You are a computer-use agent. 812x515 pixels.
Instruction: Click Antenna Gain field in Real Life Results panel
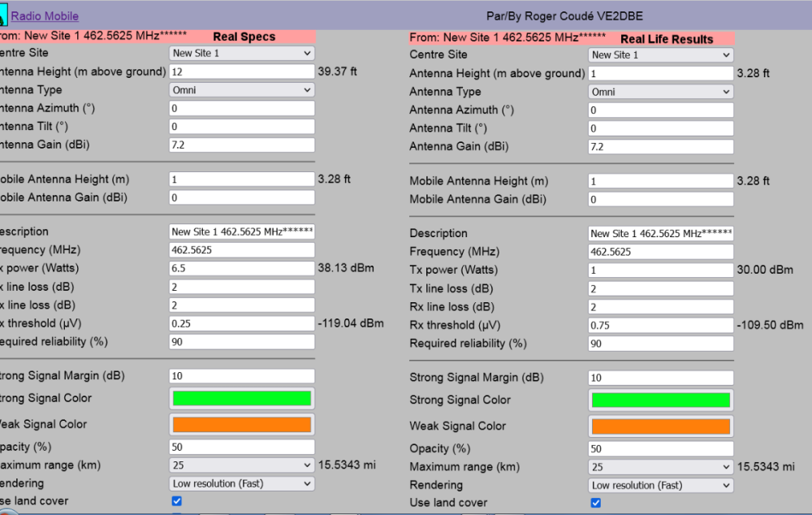pyautogui.click(x=661, y=147)
